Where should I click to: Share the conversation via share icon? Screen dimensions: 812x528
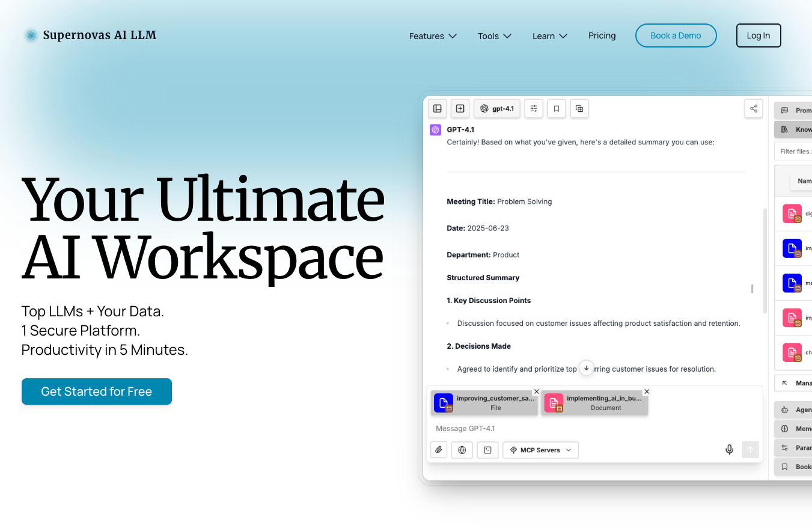point(754,109)
